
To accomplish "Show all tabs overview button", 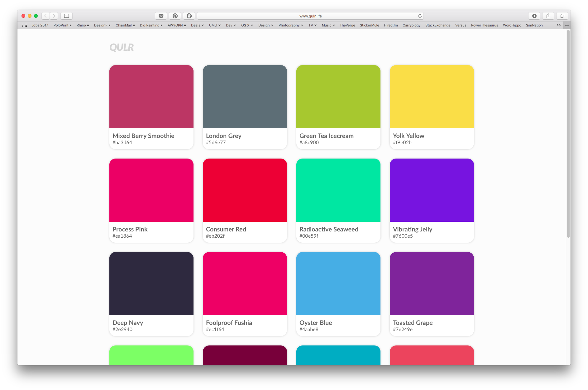I will click(562, 16).
